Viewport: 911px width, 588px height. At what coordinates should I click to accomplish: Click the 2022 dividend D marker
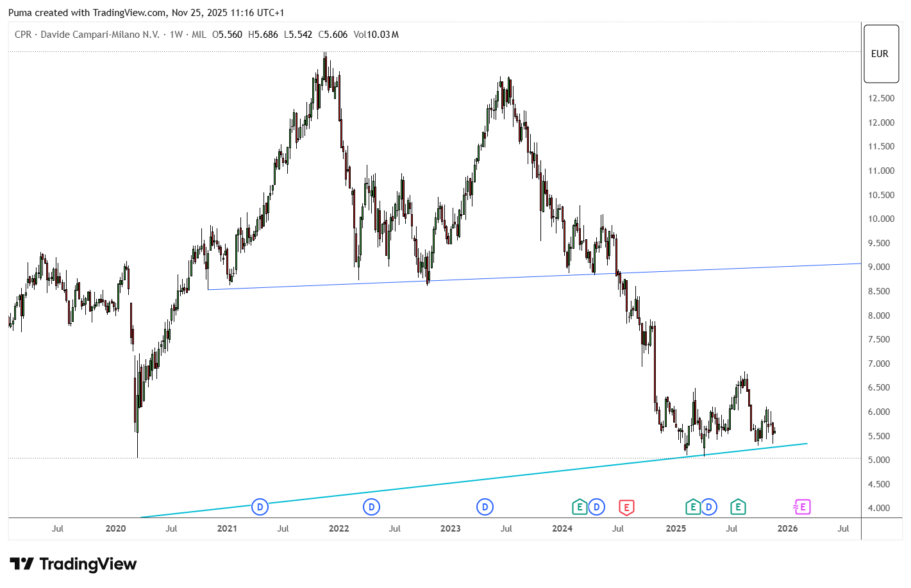pyautogui.click(x=372, y=507)
